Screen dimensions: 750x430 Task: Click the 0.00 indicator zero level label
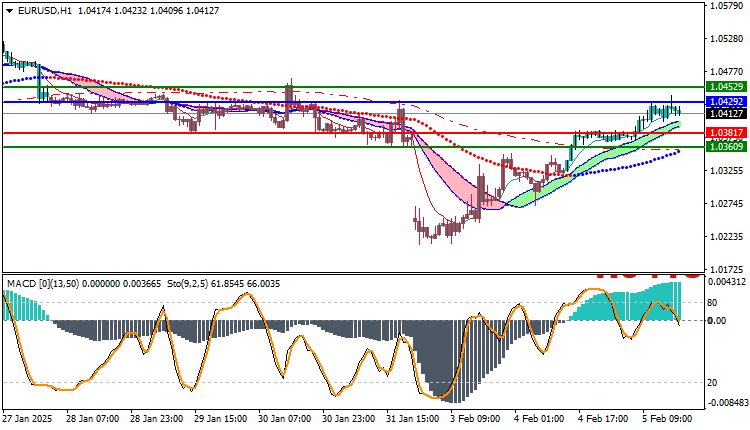(x=717, y=320)
